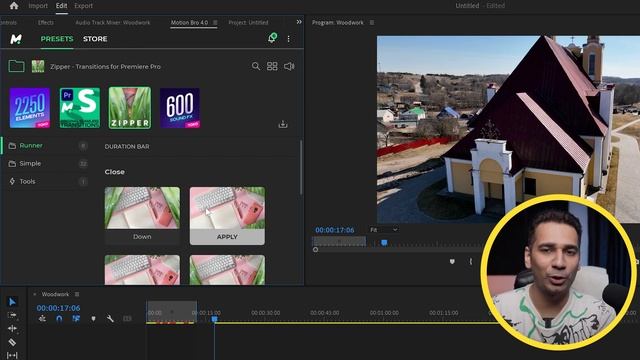This screenshot has height=360, width=640.
Task: Open the 600 Sound FX pack
Action: point(180,108)
